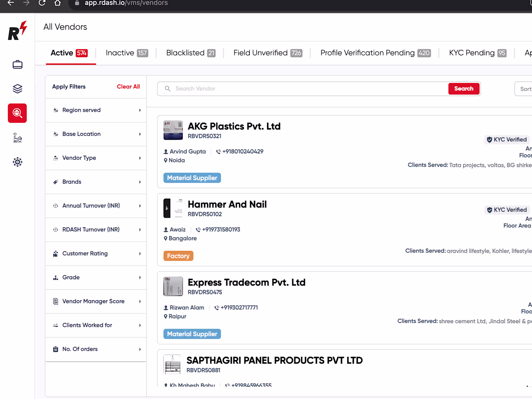Viewport: 532px width, 399px height.
Task: Click the Vendor Type filter icon
Action: coord(56,158)
